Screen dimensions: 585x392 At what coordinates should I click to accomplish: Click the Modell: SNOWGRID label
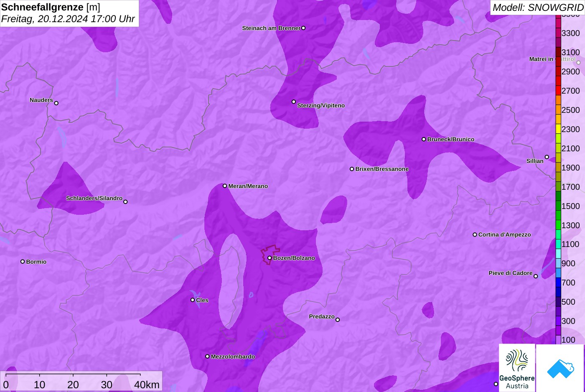click(538, 8)
